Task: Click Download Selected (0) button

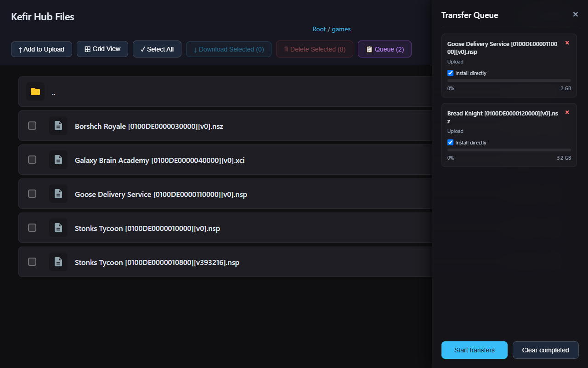Action: [229, 49]
